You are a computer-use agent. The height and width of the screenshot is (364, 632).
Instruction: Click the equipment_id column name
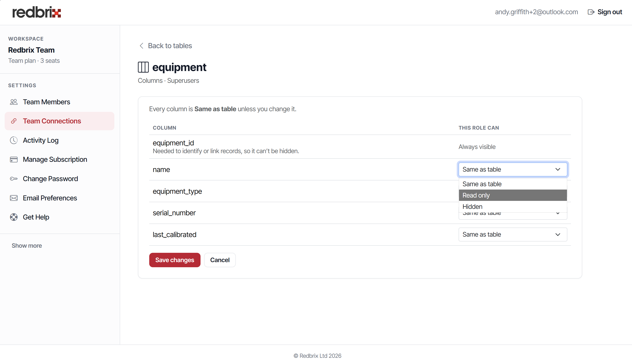tap(173, 143)
